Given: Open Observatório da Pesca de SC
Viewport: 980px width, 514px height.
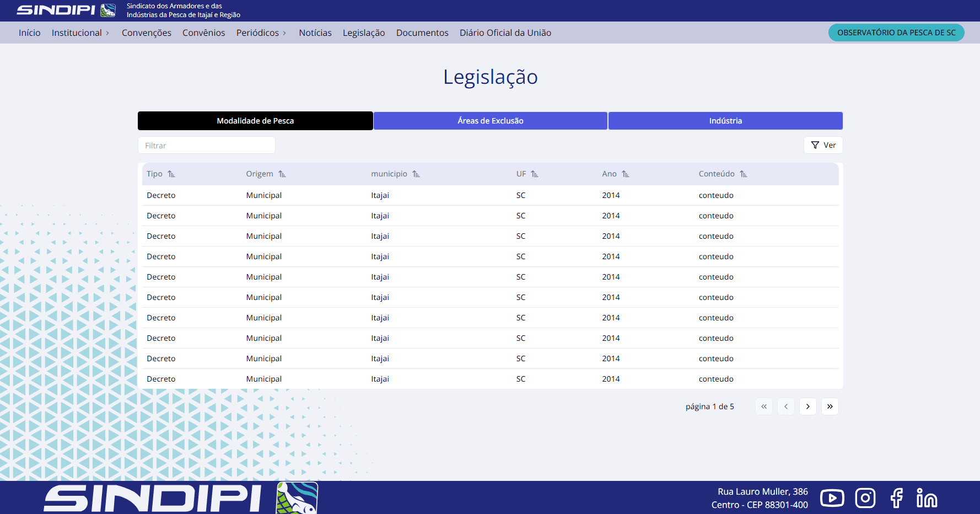Looking at the screenshot, I should pyautogui.click(x=896, y=33).
